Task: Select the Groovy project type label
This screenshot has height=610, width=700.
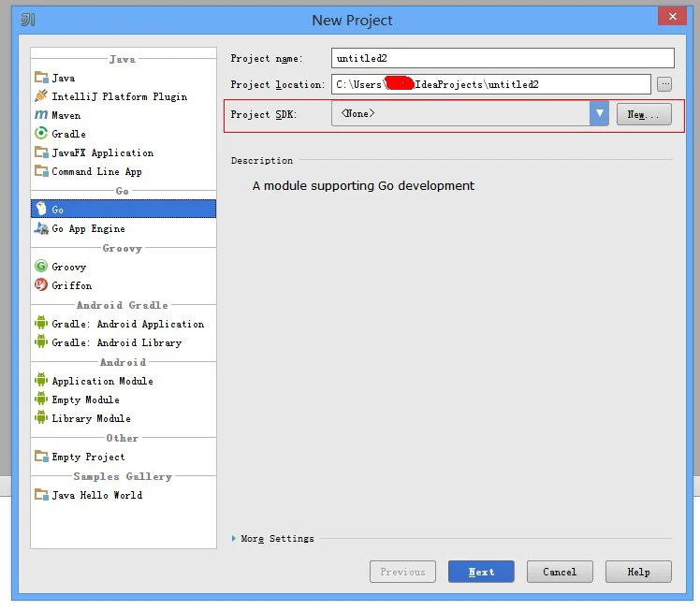Action: (x=68, y=267)
